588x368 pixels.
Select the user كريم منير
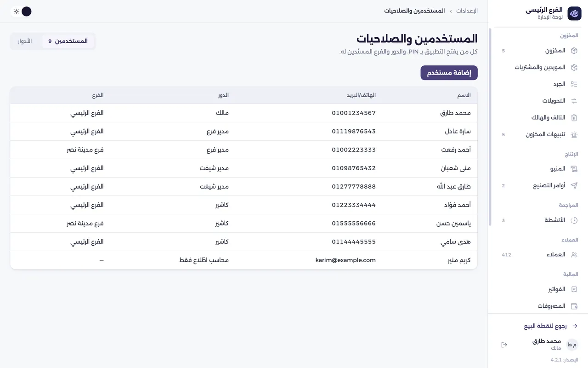coord(244,260)
